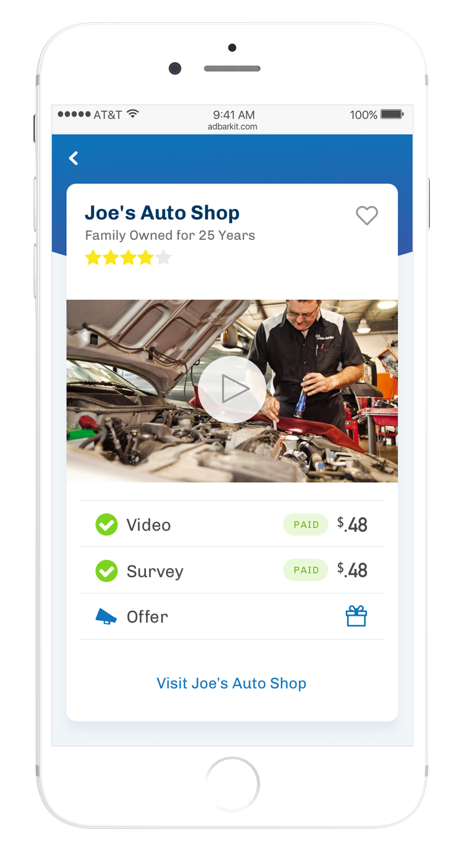Click the green checkmark beside Video

(107, 524)
